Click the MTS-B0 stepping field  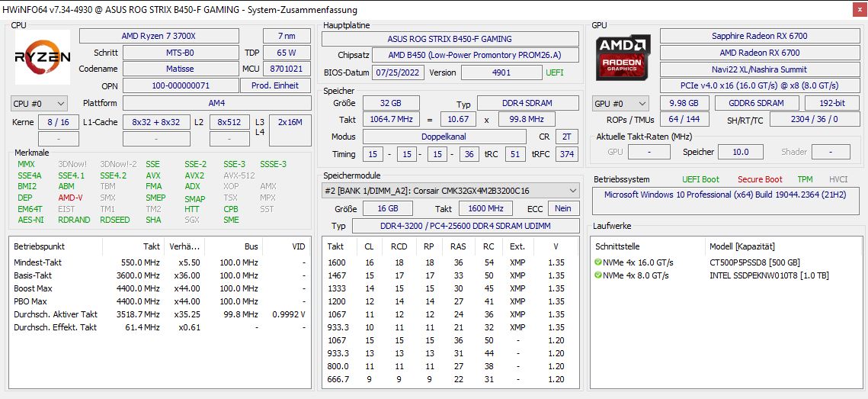point(180,53)
